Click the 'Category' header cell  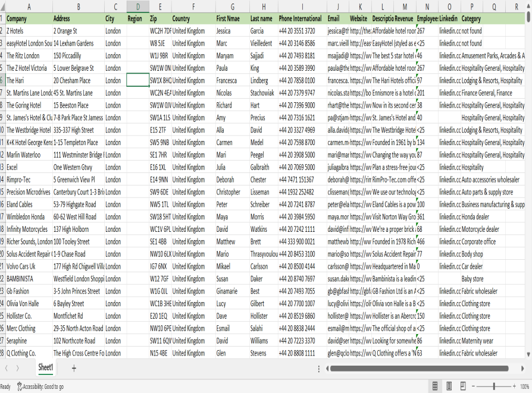pyautogui.click(x=472, y=18)
